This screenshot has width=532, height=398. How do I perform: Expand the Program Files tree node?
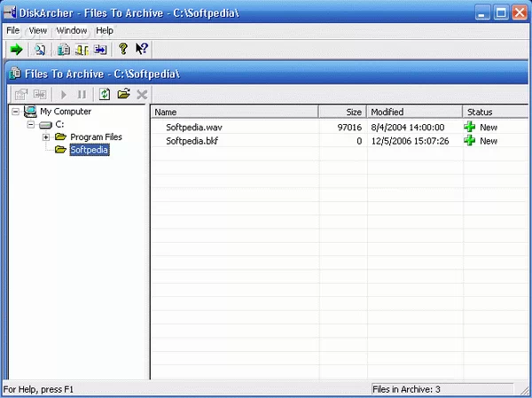[46, 137]
